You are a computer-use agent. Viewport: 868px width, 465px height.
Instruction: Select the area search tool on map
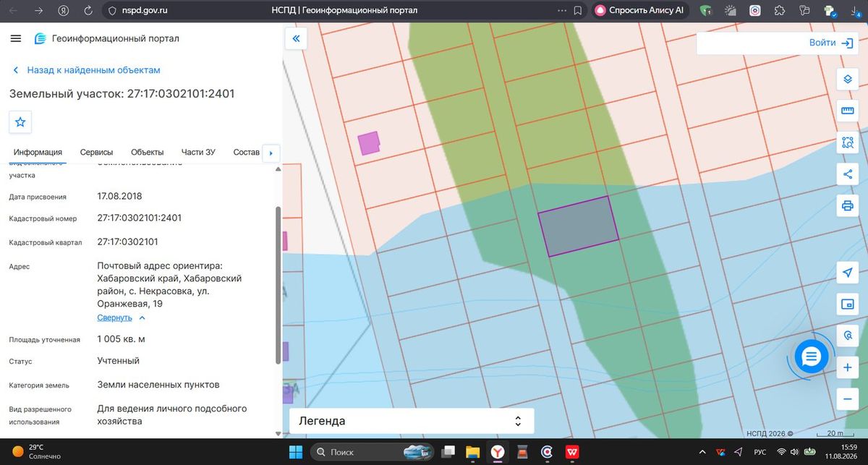pyautogui.click(x=848, y=143)
